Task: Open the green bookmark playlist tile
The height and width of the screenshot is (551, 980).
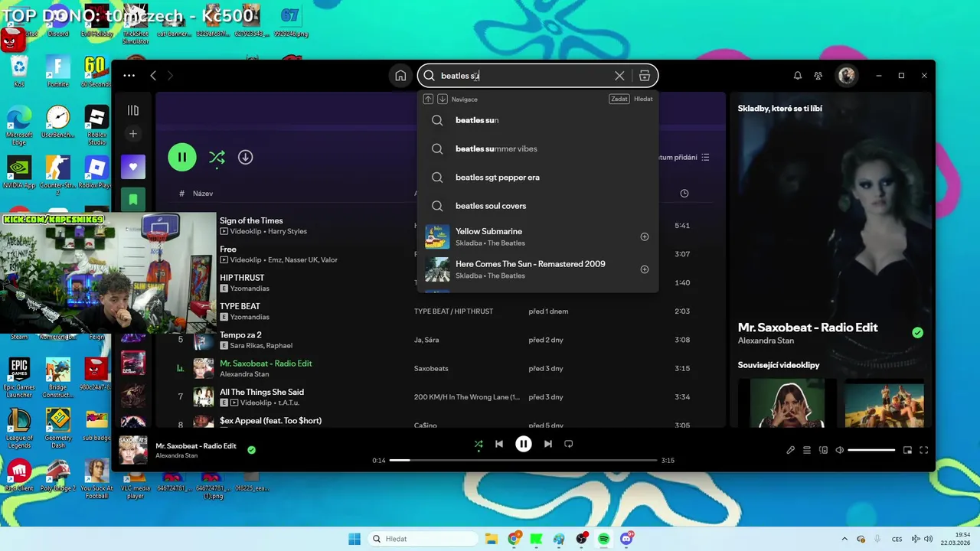Action: click(133, 199)
